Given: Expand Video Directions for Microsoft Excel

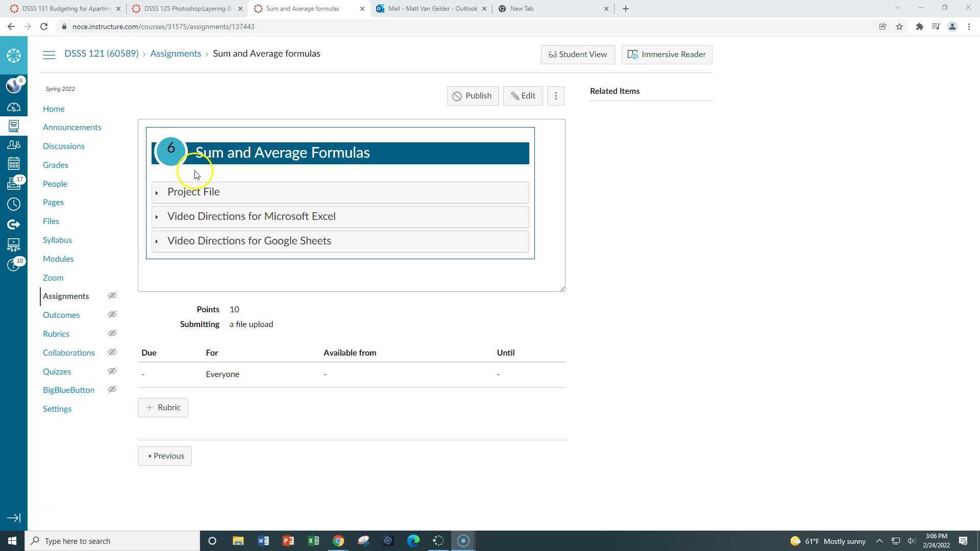Looking at the screenshot, I should tap(251, 217).
